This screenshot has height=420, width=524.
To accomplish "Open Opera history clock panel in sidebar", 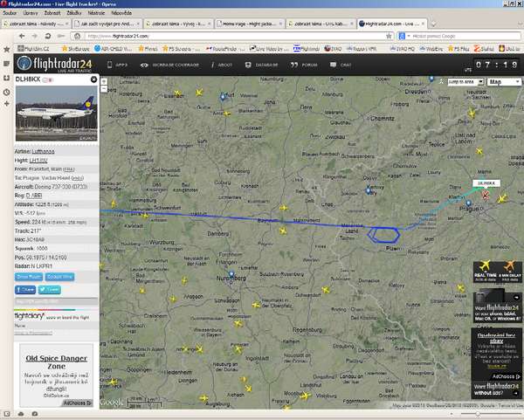I will click(x=6, y=93).
